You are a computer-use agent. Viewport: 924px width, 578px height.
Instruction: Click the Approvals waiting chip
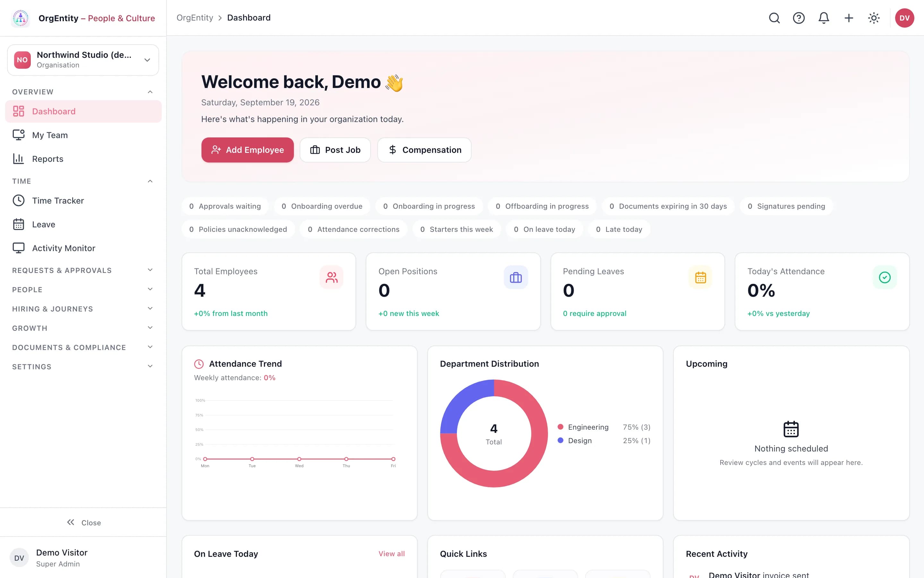coord(225,206)
